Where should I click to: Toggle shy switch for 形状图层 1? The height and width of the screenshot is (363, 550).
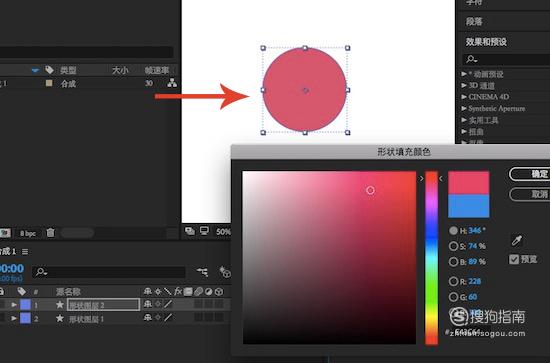(x=148, y=318)
